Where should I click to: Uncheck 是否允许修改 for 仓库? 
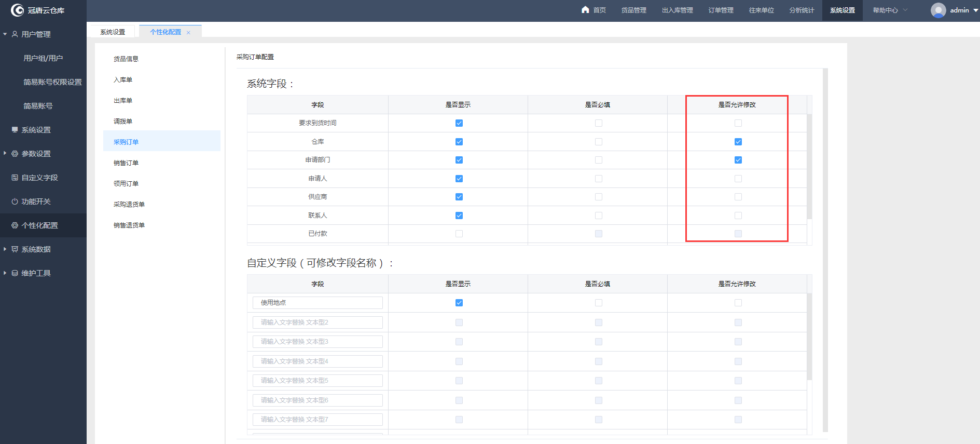coord(738,142)
